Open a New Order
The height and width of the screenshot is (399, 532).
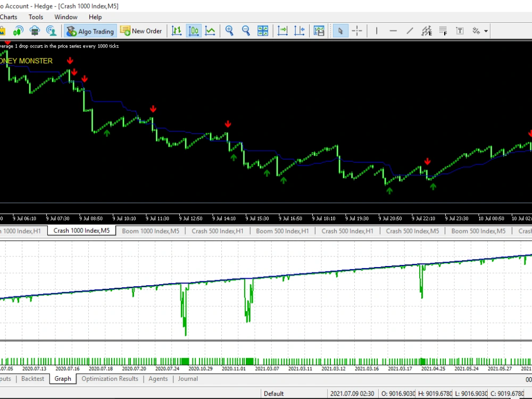coord(142,31)
